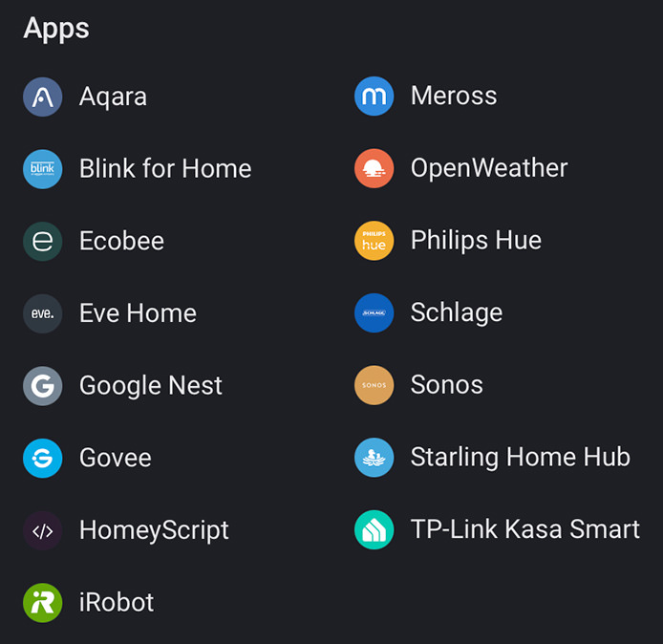
Task: Click the TP-Link Kasa Smart label
Action: (x=525, y=529)
